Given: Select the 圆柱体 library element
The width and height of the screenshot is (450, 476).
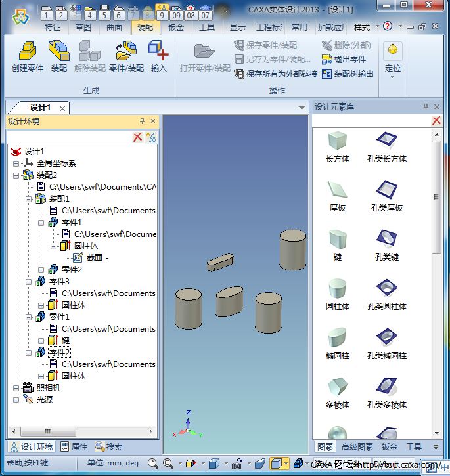Looking at the screenshot, I should pos(338,295).
